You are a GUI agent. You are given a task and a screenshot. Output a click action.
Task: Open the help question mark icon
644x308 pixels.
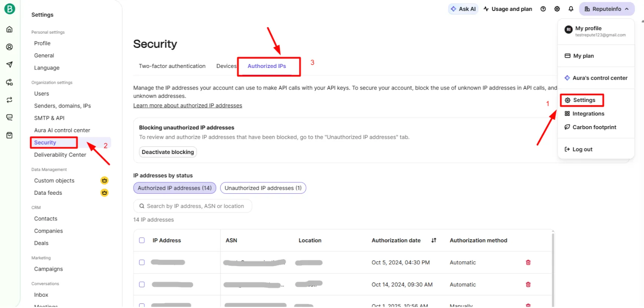543,9
